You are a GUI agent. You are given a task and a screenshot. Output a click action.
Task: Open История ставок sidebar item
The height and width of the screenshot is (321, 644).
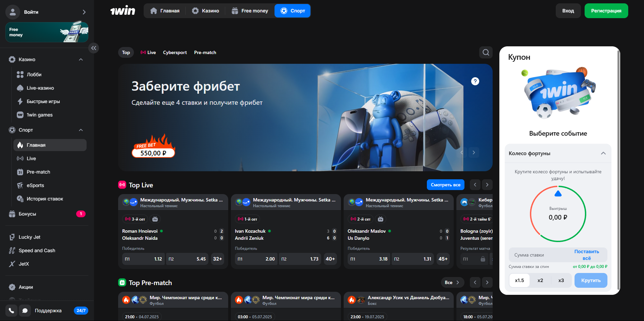point(50,199)
